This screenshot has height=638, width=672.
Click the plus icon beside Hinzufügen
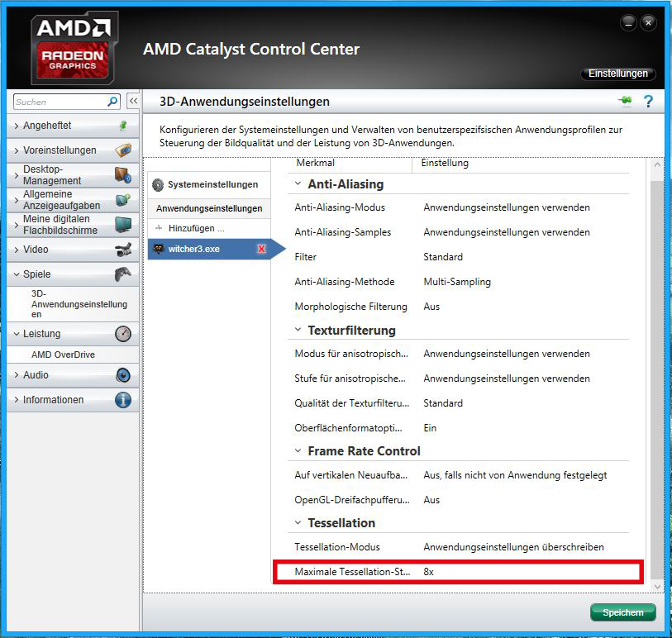pos(159,228)
